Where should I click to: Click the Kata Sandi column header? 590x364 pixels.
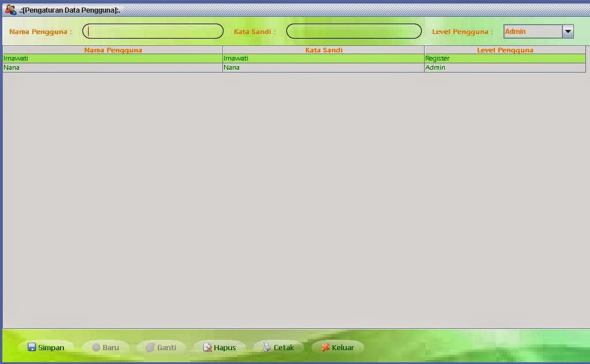(x=323, y=50)
